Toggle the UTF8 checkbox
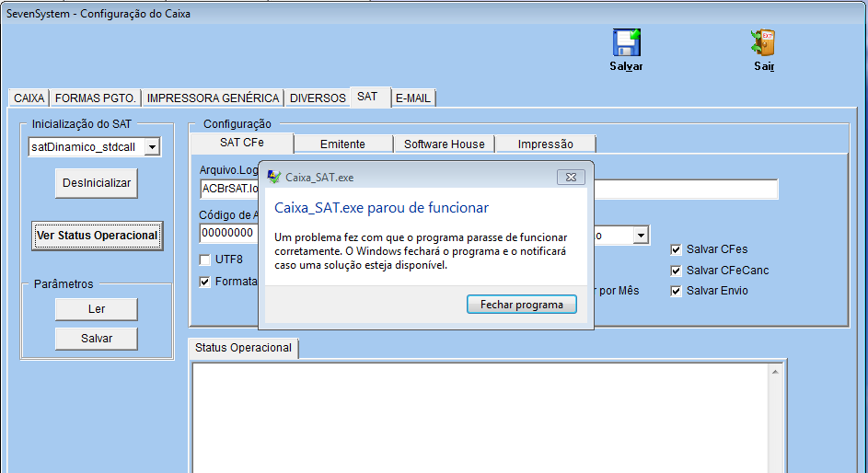The height and width of the screenshot is (473, 868). [x=205, y=260]
